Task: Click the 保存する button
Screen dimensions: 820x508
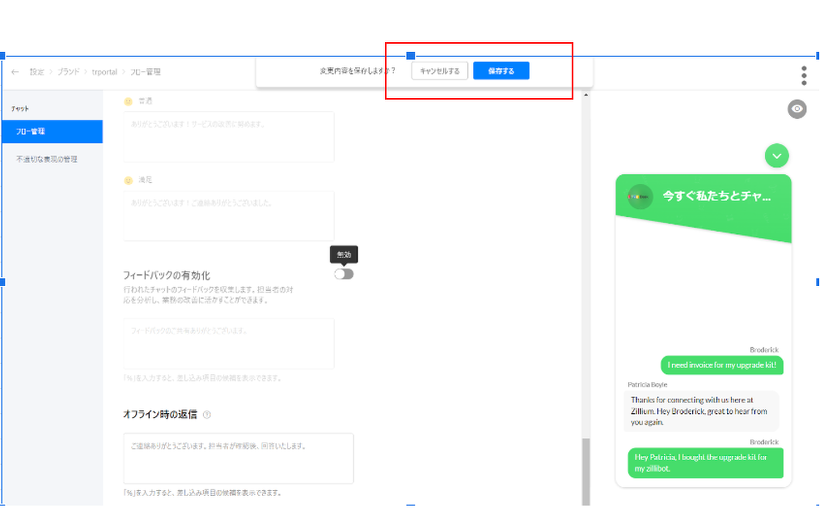Action: pos(501,71)
